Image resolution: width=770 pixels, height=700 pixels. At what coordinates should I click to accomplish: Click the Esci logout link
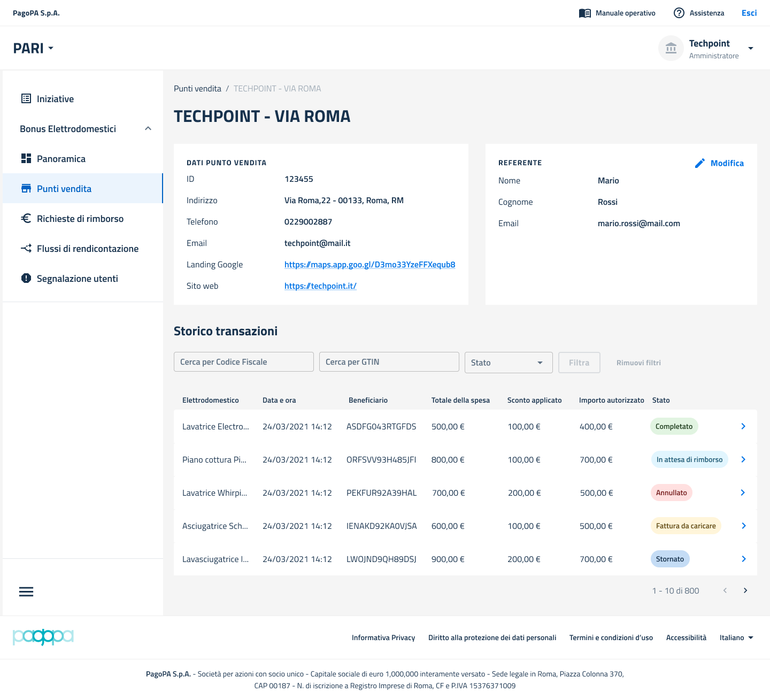749,13
